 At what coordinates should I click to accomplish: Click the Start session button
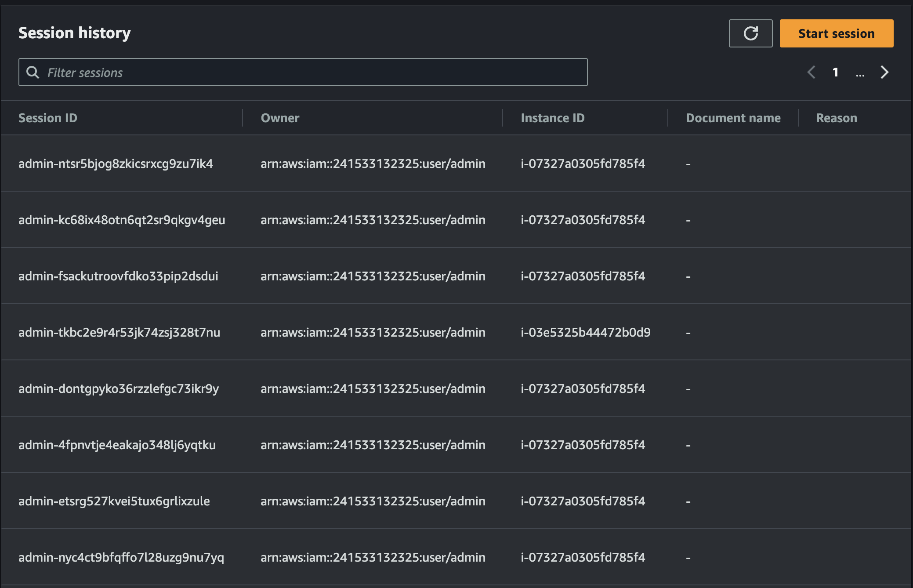pyautogui.click(x=836, y=33)
